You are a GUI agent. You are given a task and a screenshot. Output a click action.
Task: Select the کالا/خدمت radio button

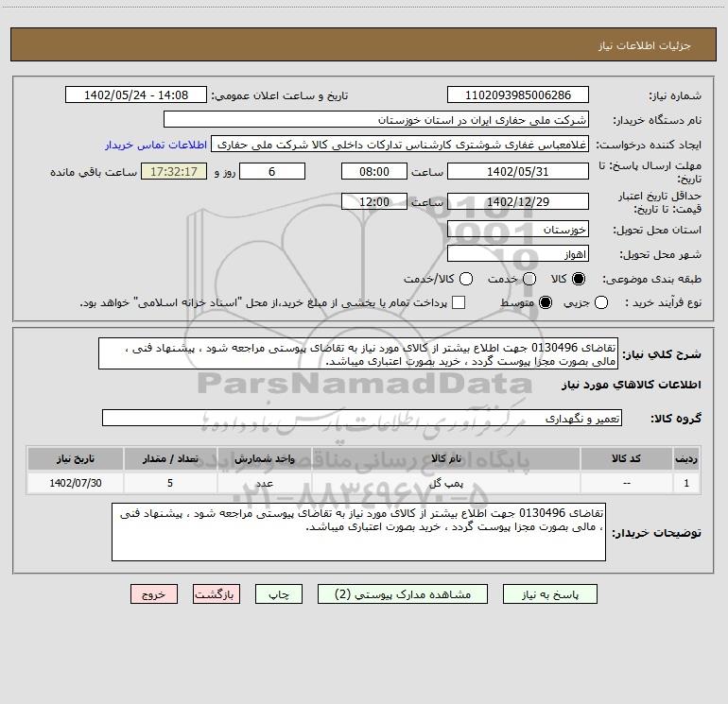pos(466,279)
